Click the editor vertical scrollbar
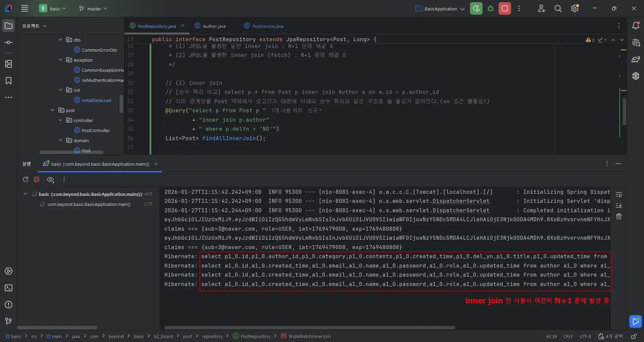This screenshot has width=644, height=342. click(x=625, y=111)
